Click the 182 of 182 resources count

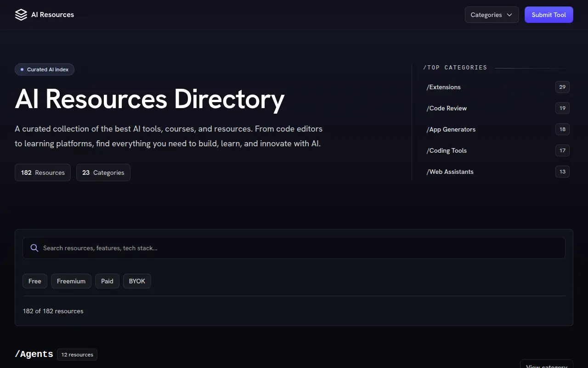coord(53,311)
